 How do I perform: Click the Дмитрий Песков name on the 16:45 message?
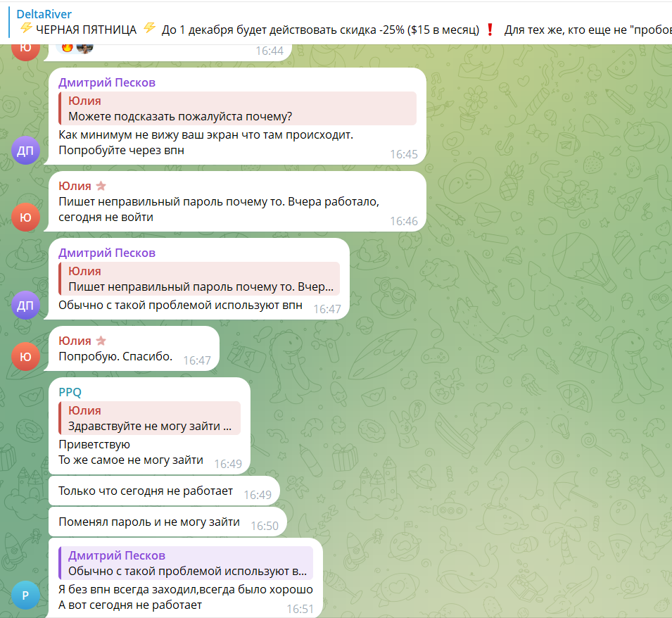coord(106,82)
